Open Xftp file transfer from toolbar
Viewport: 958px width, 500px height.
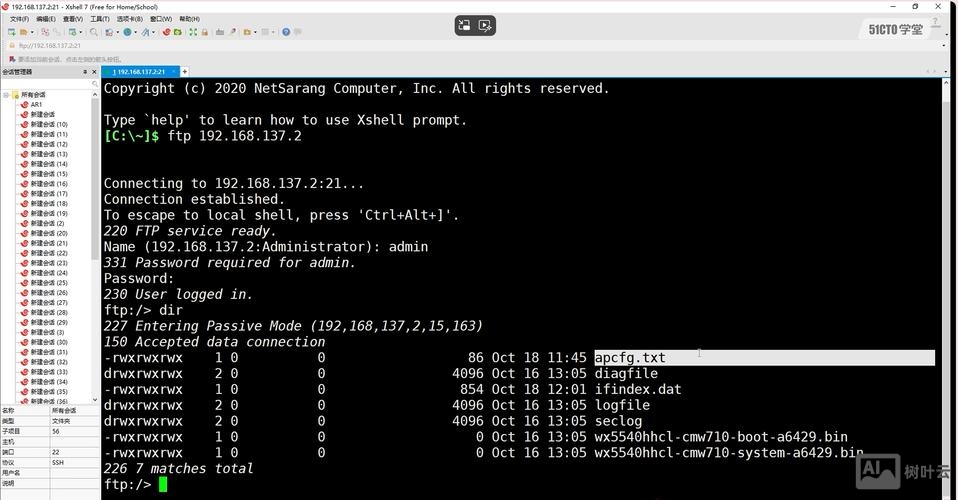point(180,32)
